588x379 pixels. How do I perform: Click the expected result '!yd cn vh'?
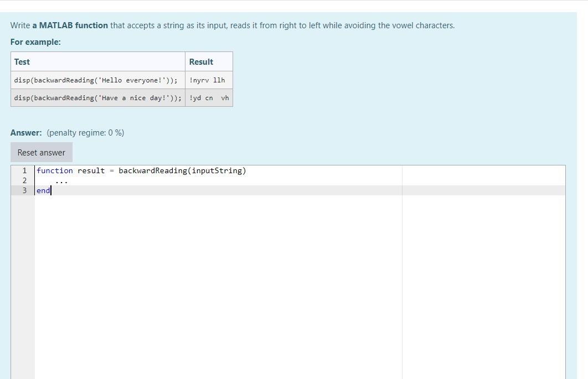click(x=209, y=98)
